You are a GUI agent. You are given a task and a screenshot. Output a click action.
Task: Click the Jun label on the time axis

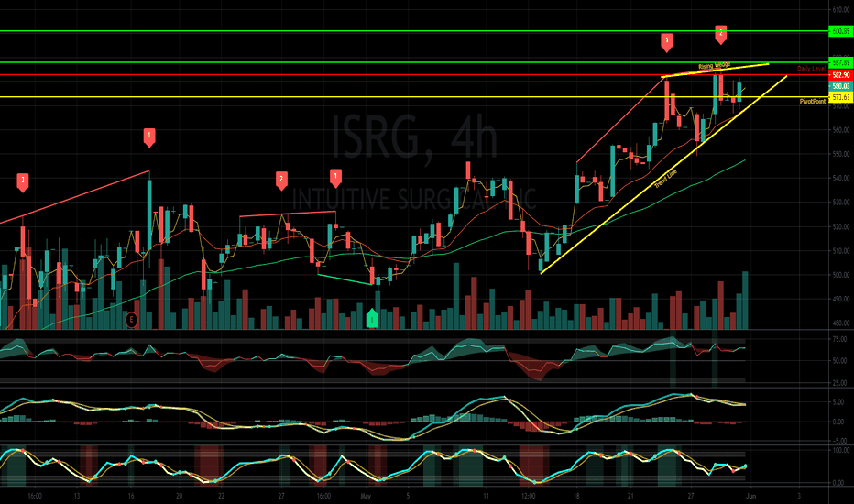[x=750, y=497]
